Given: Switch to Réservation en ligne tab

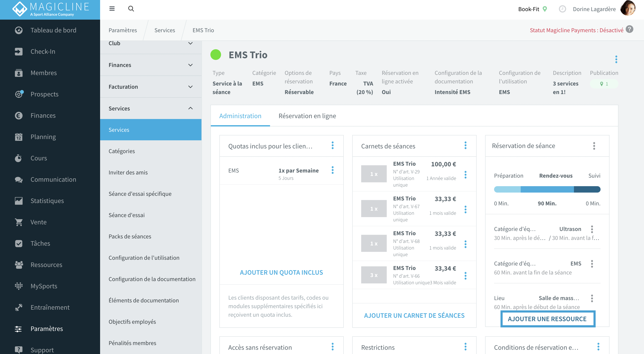Looking at the screenshot, I should pyautogui.click(x=307, y=116).
